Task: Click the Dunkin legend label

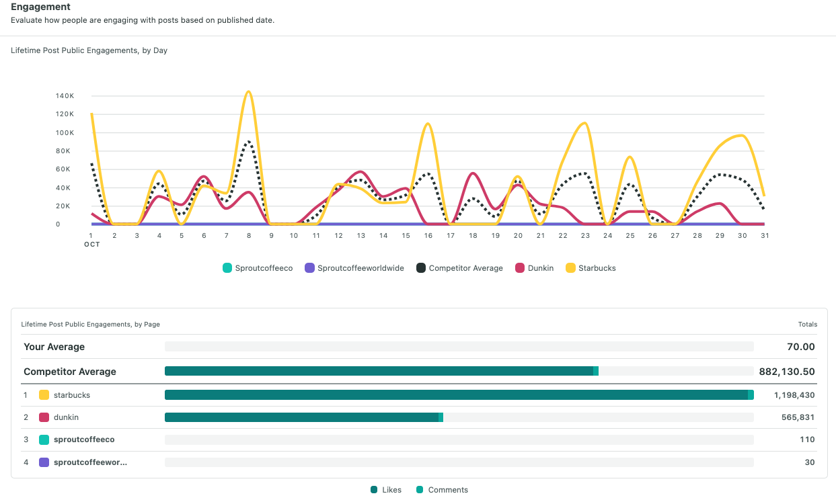Action: (541, 268)
